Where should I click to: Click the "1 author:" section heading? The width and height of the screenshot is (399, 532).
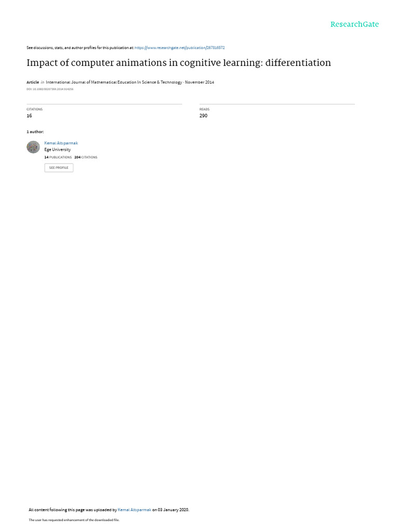point(35,131)
